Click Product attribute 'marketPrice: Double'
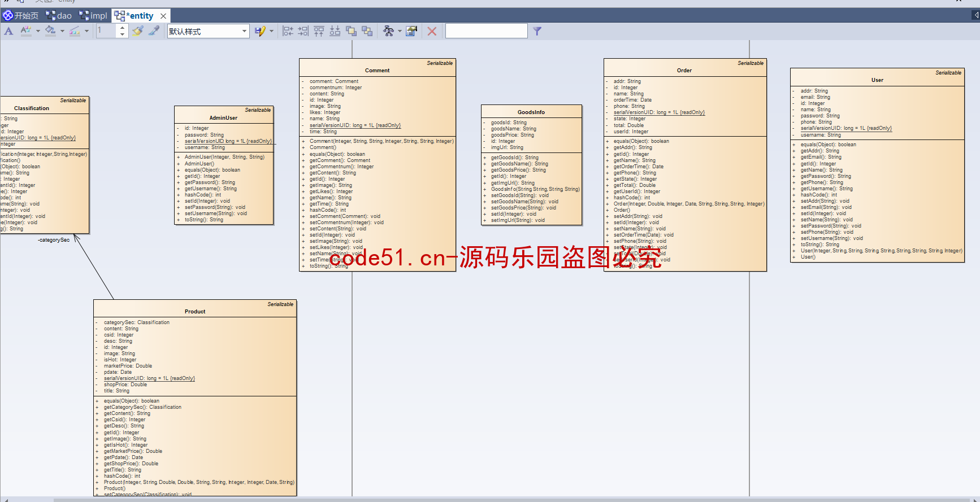This screenshot has width=980, height=502. coord(128,366)
